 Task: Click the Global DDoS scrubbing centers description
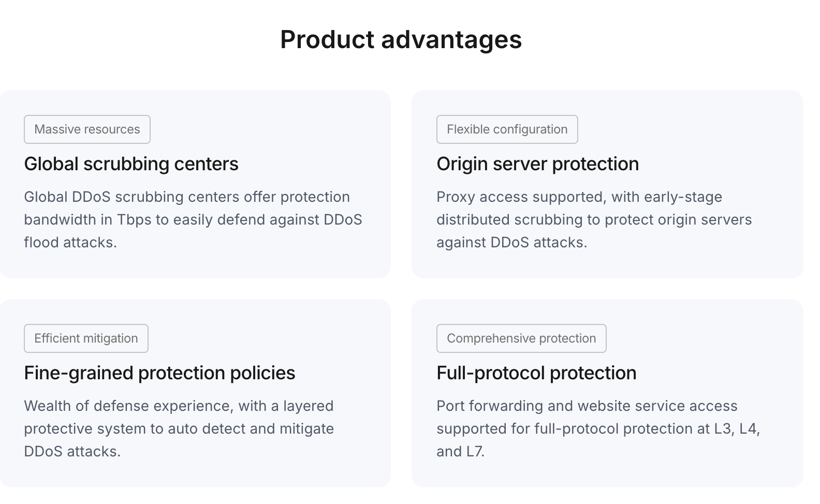click(x=193, y=219)
